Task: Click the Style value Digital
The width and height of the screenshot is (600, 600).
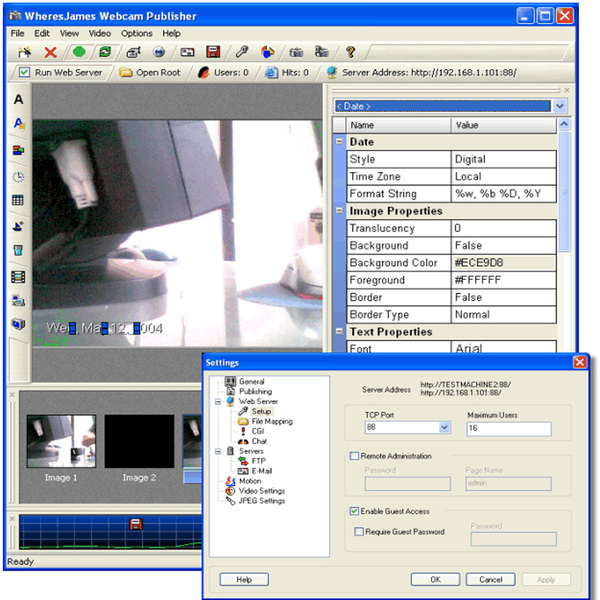Action: [x=503, y=159]
